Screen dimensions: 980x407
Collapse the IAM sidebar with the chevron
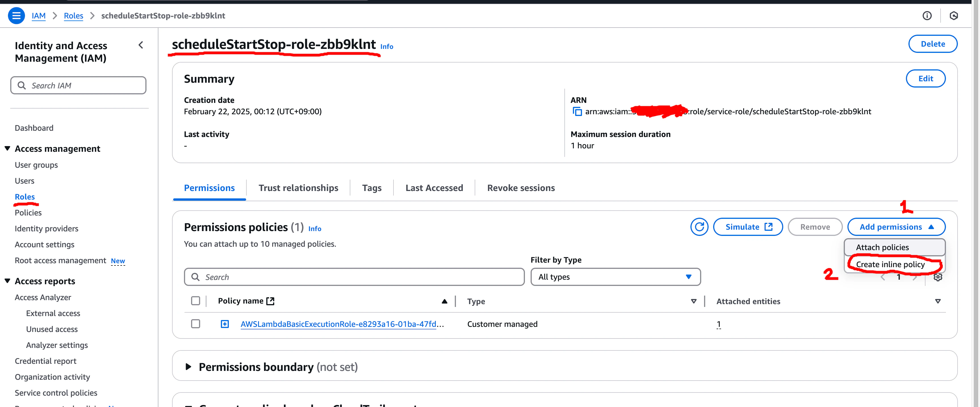pyautogui.click(x=141, y=45)
